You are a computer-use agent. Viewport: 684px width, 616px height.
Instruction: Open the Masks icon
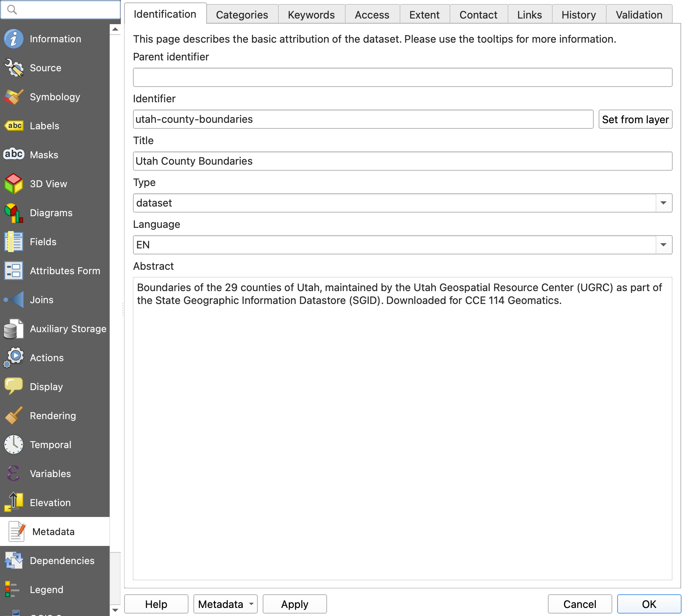14,154
